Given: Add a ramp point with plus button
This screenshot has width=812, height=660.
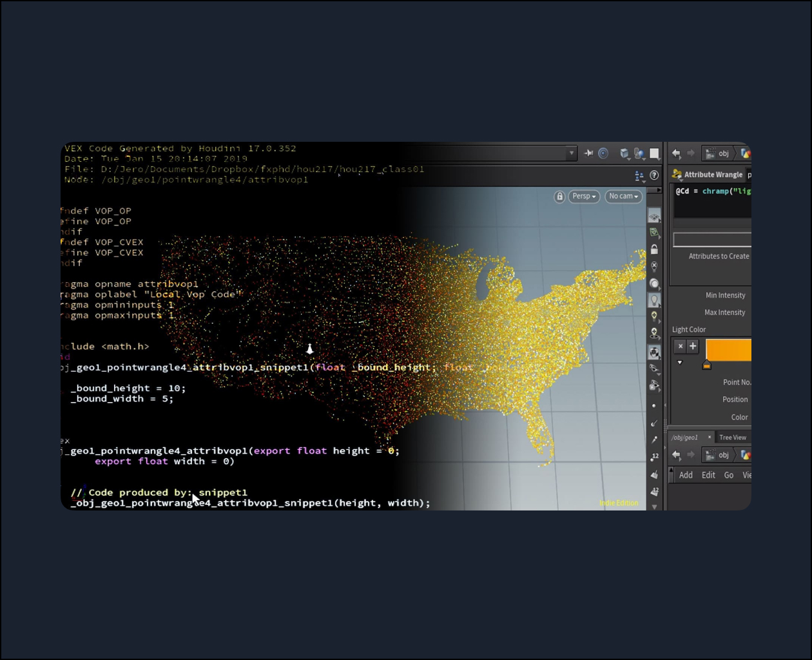Looking at the screenshot, I should [693, 346].
